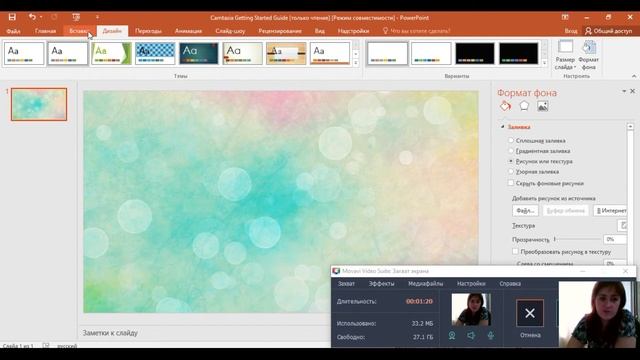Select the first white Office theme
Screen dimensions: 640x360
tap(24, 53)
